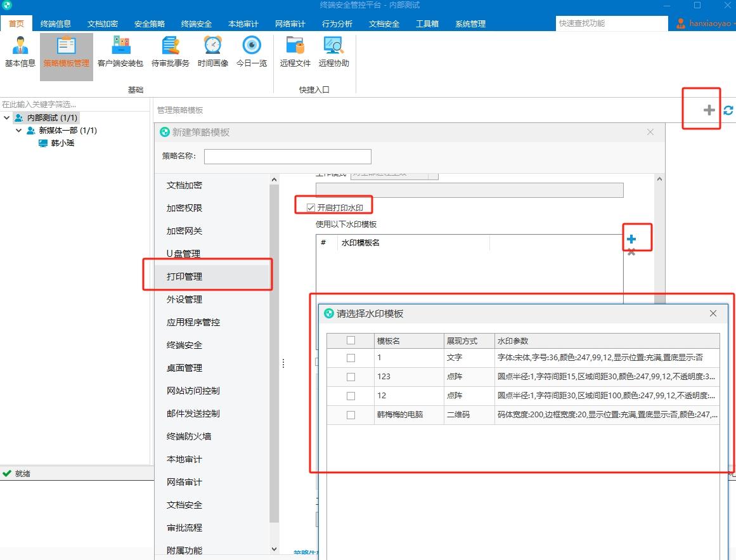Open the 工具箱 tab
This screenshot has width=736, height=560.
click(427, 23)
